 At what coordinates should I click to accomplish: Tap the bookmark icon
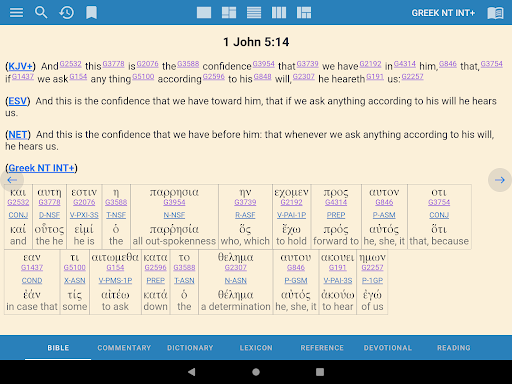91,13
